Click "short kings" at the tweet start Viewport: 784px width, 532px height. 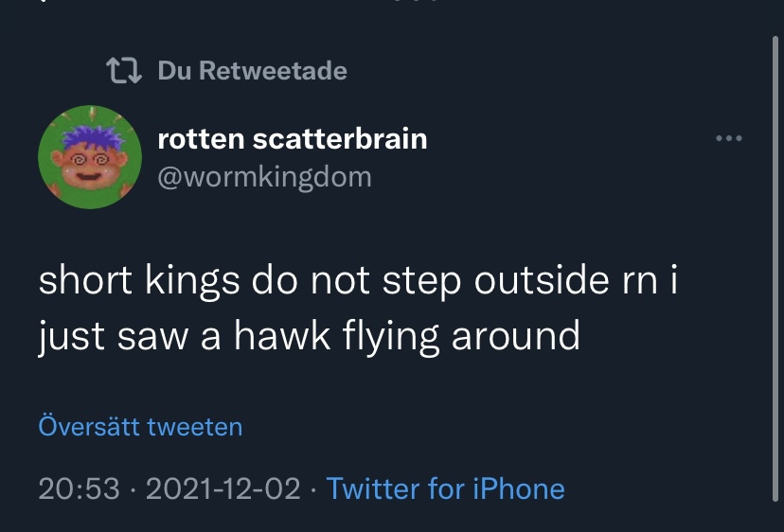tap(137, 284)
